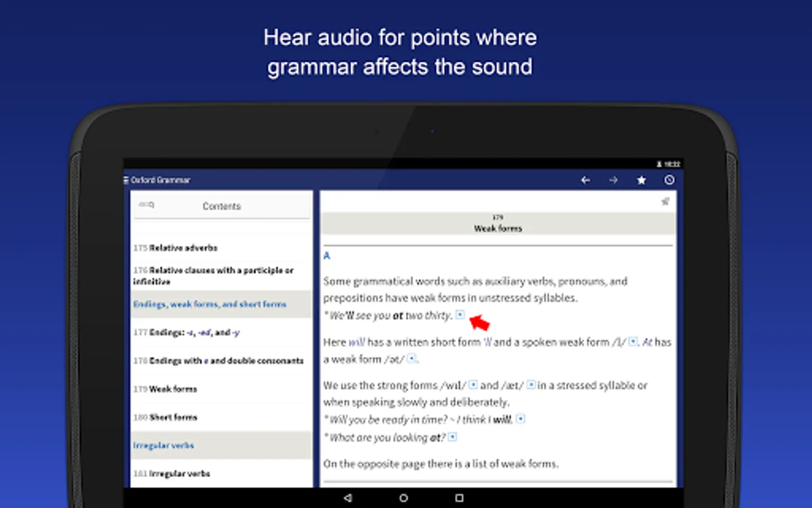812x508 pixels.
Task: Click the "Oxford Grammar" app title
Action: [161, 180]
